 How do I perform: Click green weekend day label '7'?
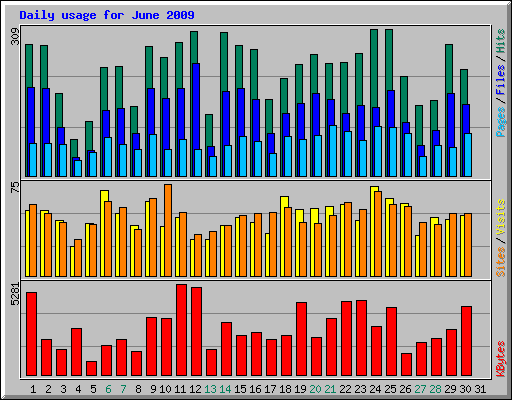click(x=123, y=389)
